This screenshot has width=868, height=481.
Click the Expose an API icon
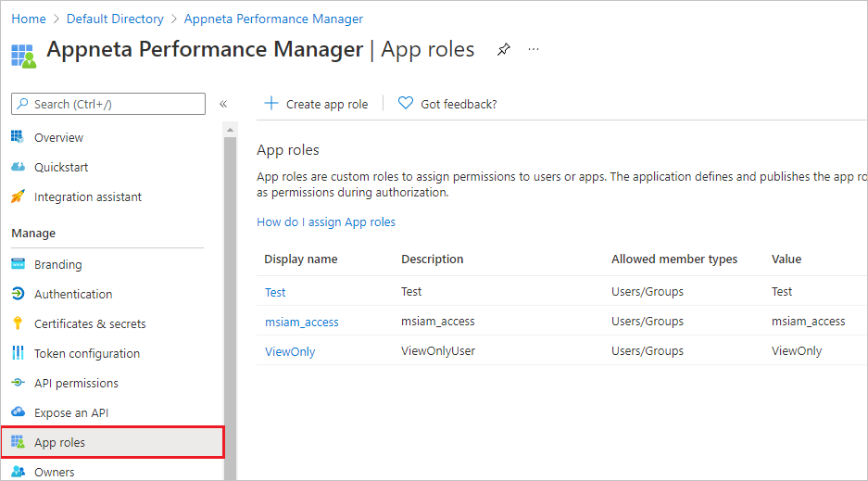tap(17, 412)
